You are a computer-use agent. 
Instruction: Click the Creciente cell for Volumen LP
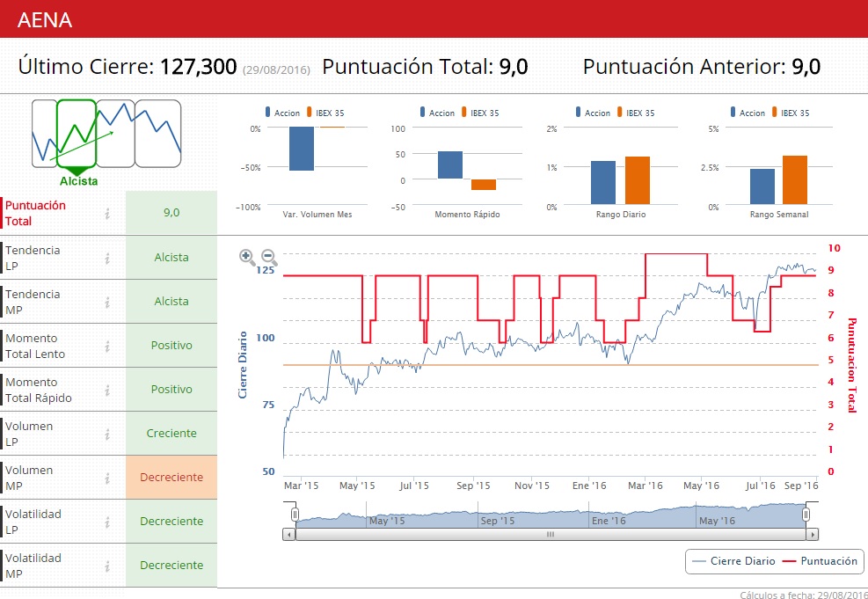(x=171, y=434)
